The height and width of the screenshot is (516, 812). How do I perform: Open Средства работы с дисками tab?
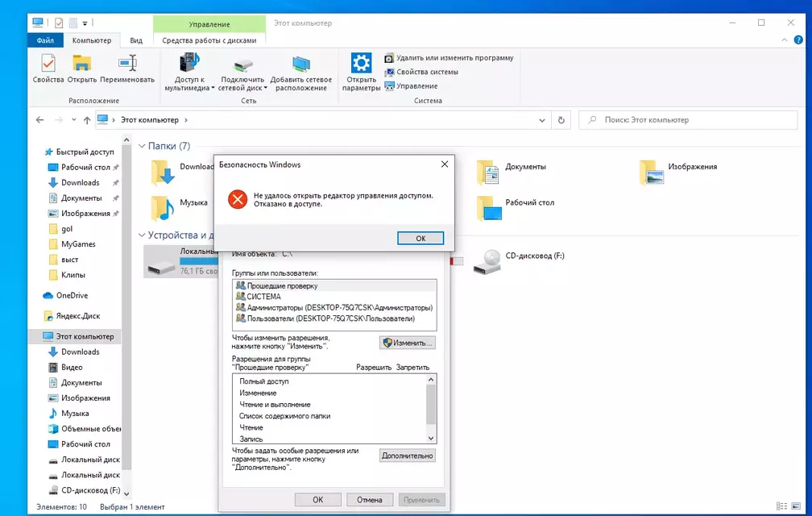click(x=209, y=40)
